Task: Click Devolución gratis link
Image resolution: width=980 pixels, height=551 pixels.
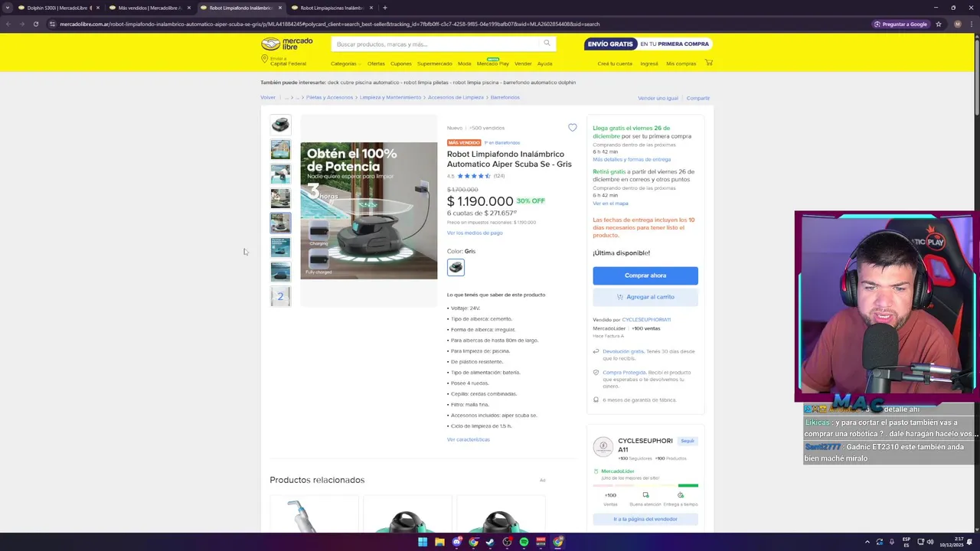Action: pos(623,351)
